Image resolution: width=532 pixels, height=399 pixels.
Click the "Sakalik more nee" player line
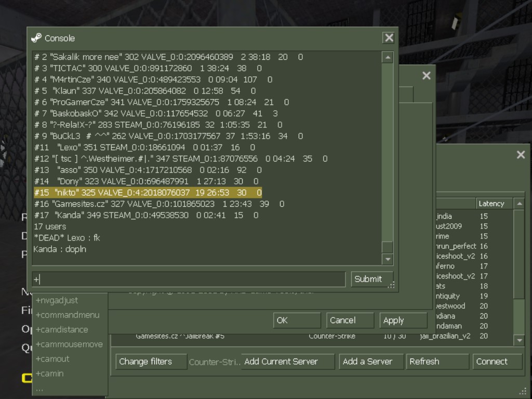(169, 57)
